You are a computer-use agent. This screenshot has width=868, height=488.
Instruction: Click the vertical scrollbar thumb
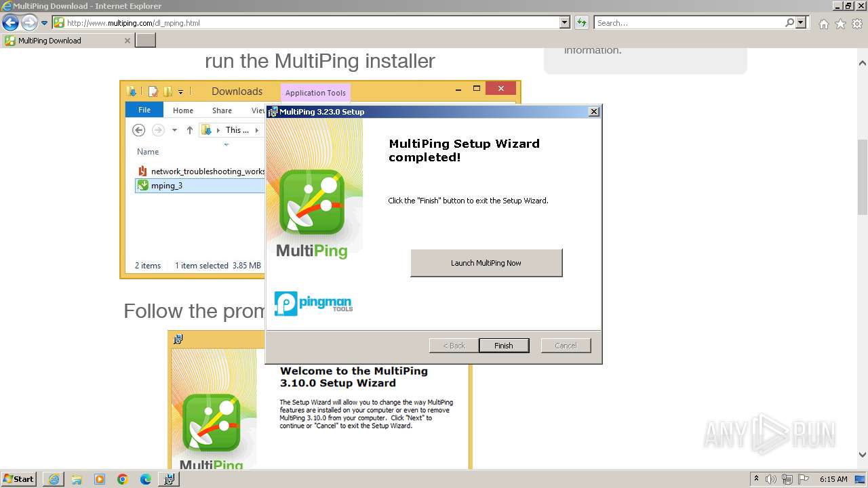(863, 177)
